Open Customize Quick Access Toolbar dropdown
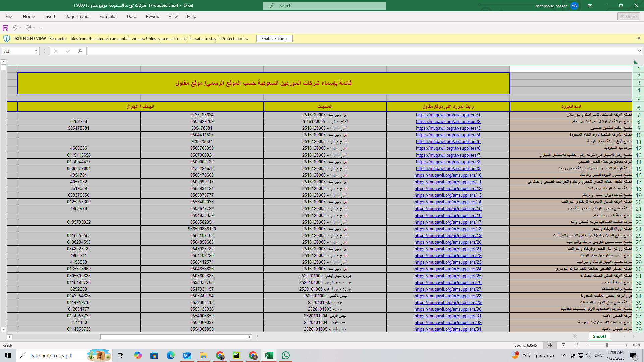Image resolution: width=644 pixels, height=362 pixels. 41,28
